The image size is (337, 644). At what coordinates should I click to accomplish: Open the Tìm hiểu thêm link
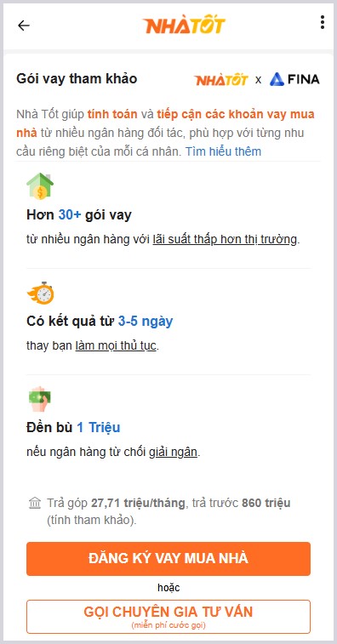[x=223, y=151]
